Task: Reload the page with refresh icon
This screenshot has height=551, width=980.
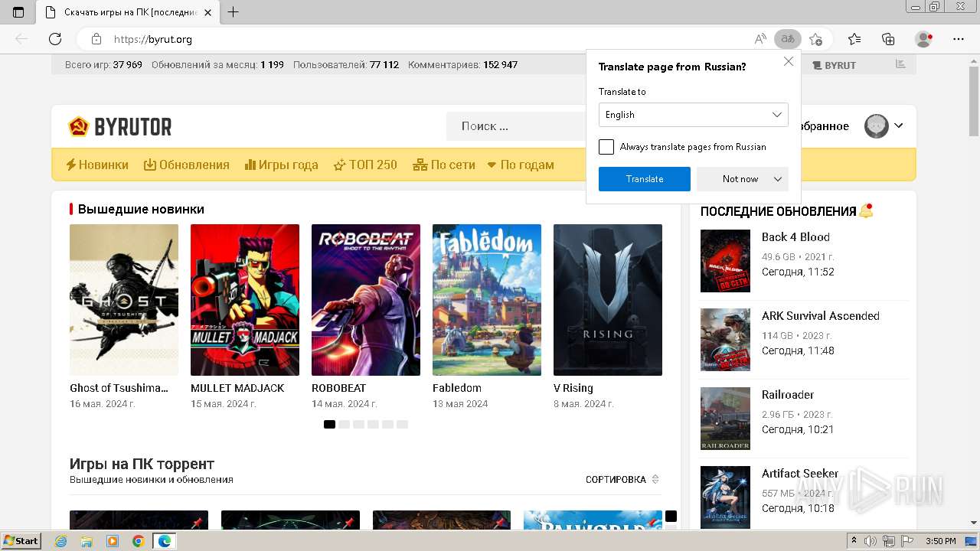Action: coord(55,39)
